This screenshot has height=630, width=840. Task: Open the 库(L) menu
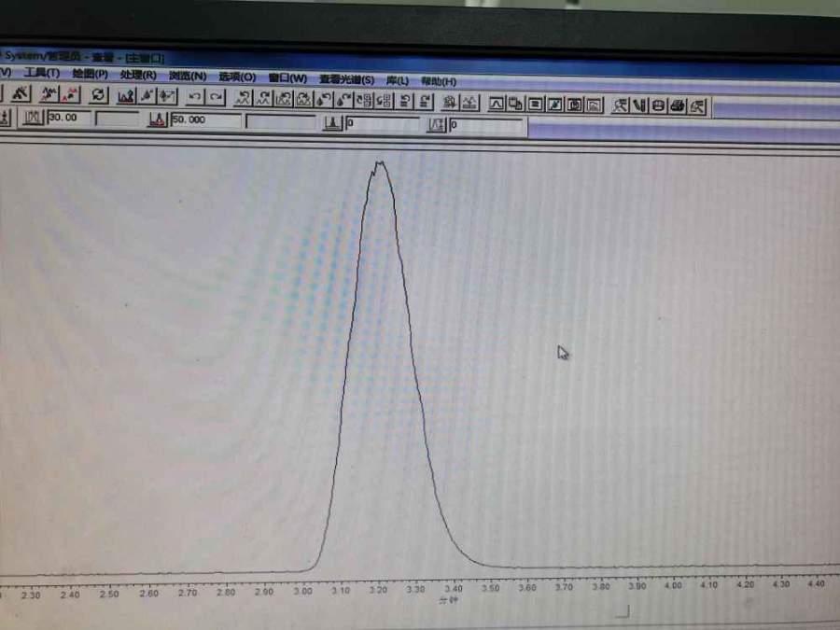pos(398,81)
